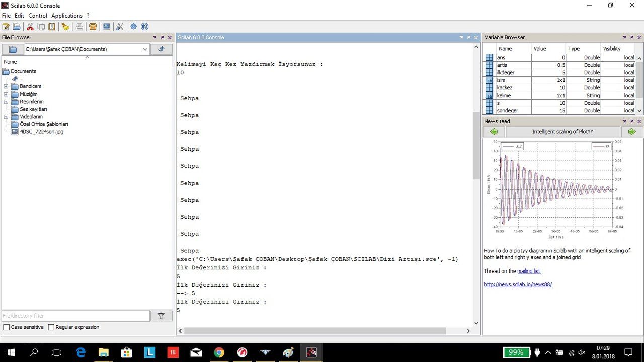Select the sondeger variable row
Image resolution: width=644 pixels, height=362 pixels.
[560, 111]
